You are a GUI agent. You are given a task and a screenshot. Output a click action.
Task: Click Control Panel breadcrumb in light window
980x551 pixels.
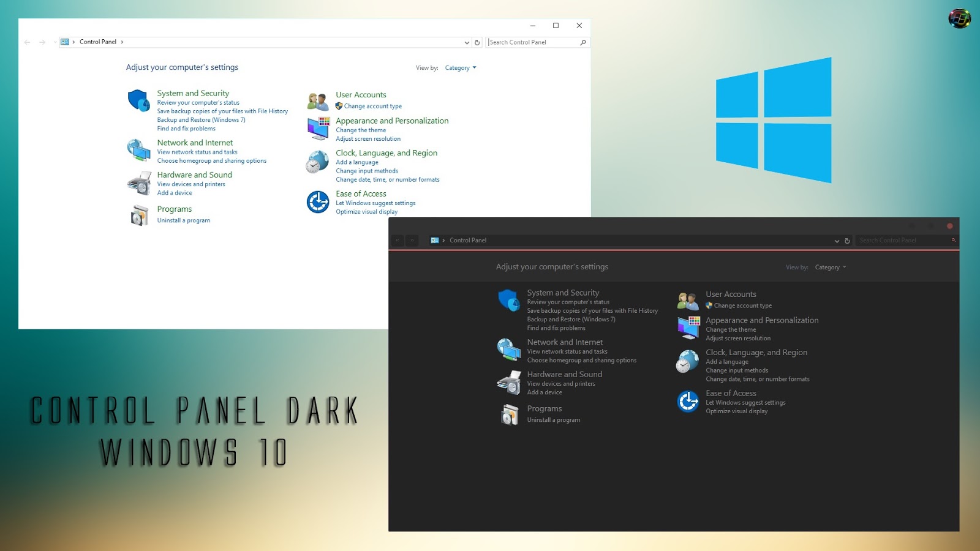click(98, 42)
